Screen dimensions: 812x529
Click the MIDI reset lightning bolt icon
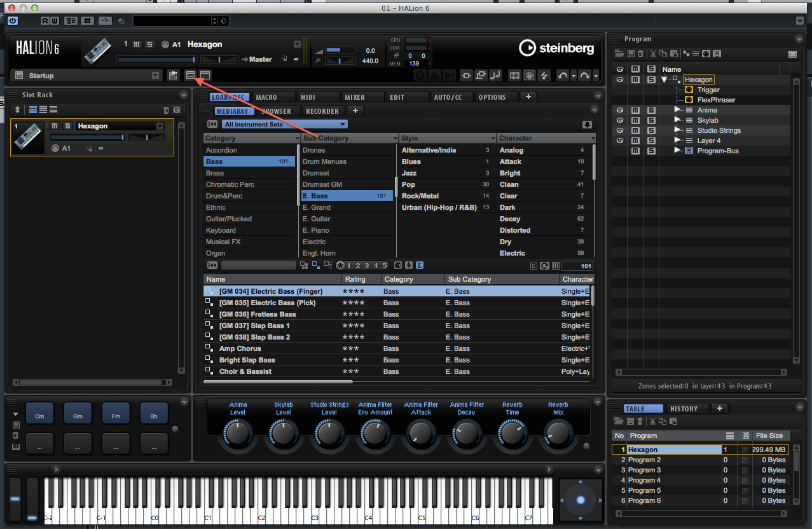[544, 76]
